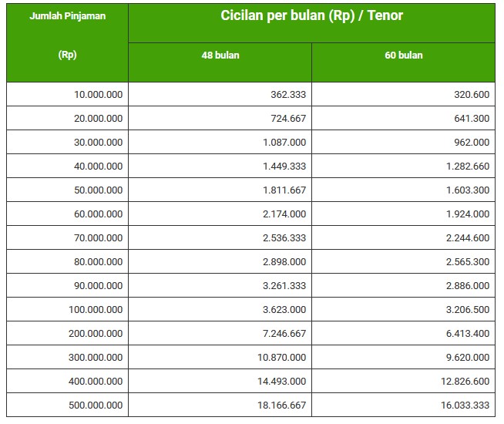The image size is (504, 424).
Task: Select the 10.000.000 loan amount cell
Action: pyautogui.click(x=98, y=95)
